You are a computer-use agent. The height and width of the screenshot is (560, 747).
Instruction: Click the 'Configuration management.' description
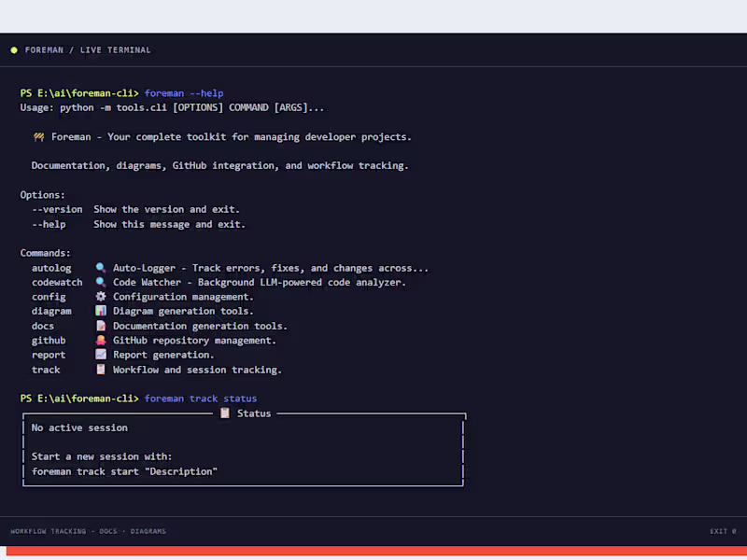pyautogui.click(x=183, y=297)
